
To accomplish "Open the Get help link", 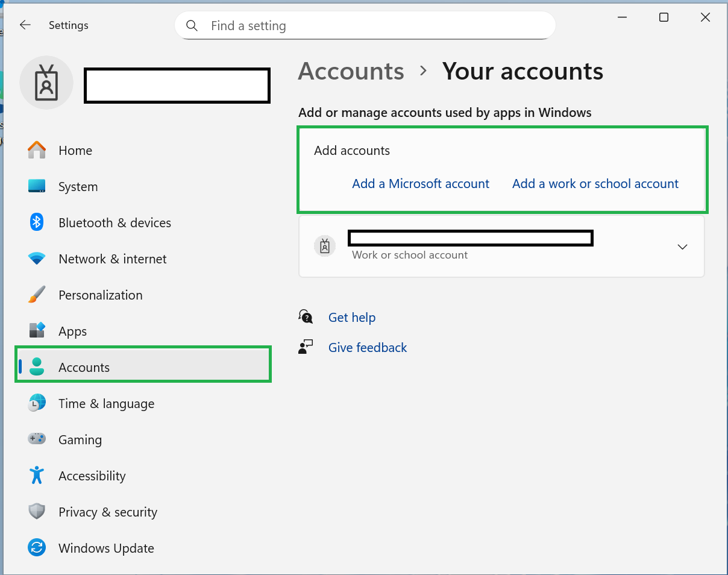I will pos(352,318).
